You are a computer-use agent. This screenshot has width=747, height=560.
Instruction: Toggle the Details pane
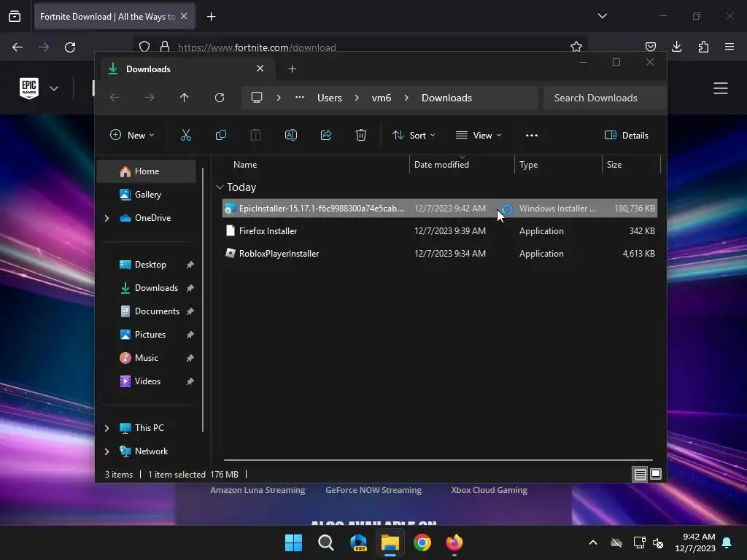627,135
